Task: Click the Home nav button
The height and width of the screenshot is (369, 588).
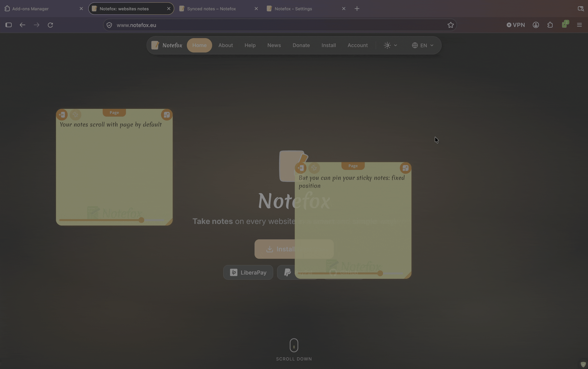Action: tap(199, 45)
